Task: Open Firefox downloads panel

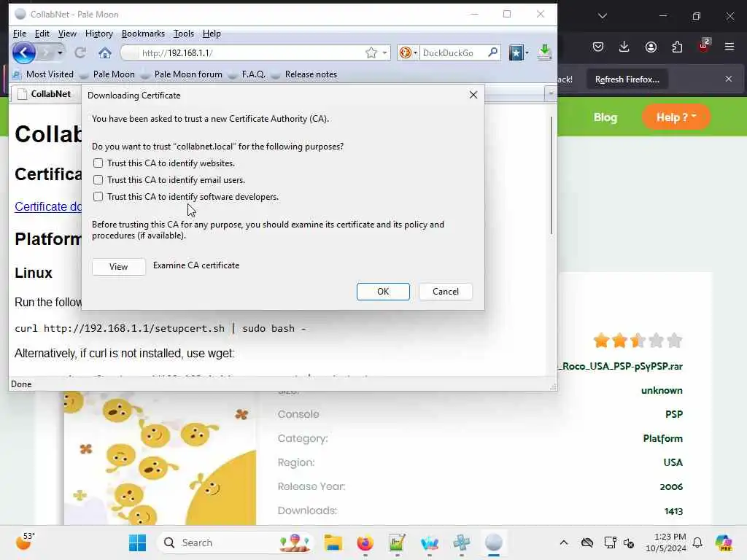Action: (624, 47)
